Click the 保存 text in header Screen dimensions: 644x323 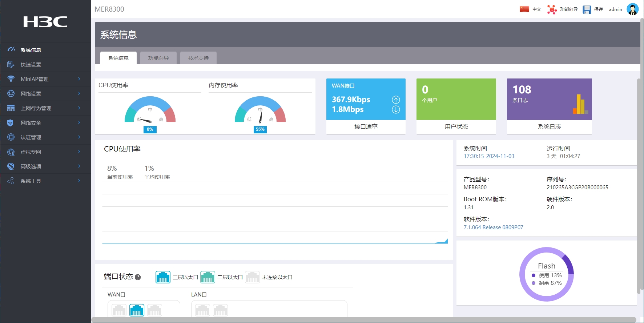[x=599, y=9]
